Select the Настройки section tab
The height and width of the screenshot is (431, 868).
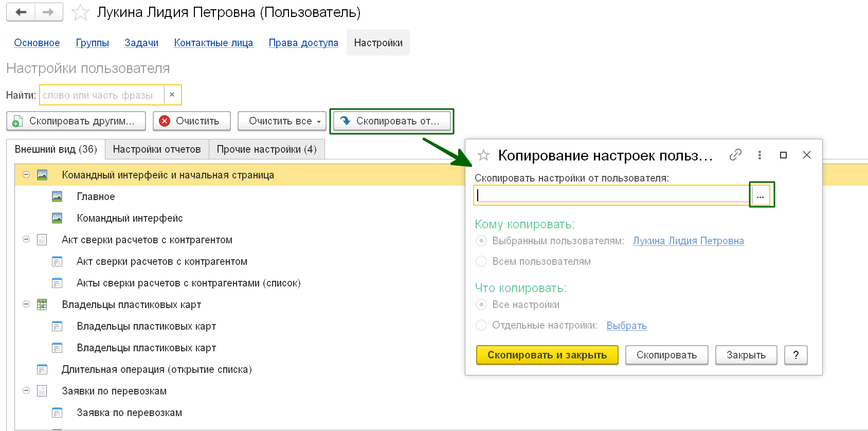378,43
